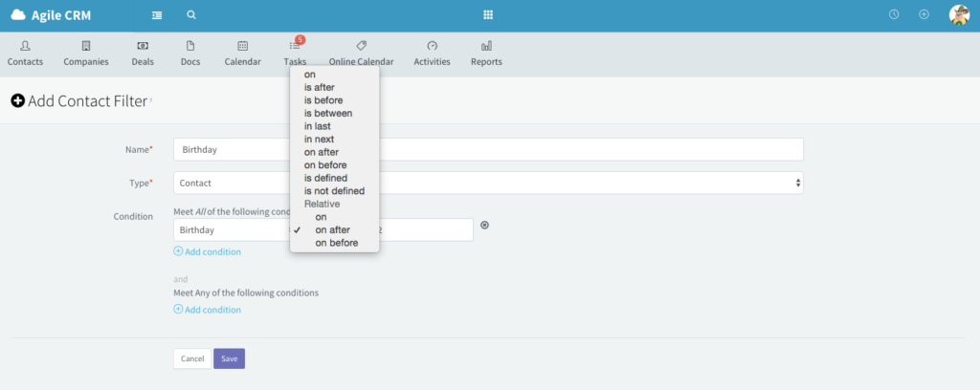Click the Name input field
This screenshot has width=980, height=390.
pyautogui.click(x=488, y=150)
